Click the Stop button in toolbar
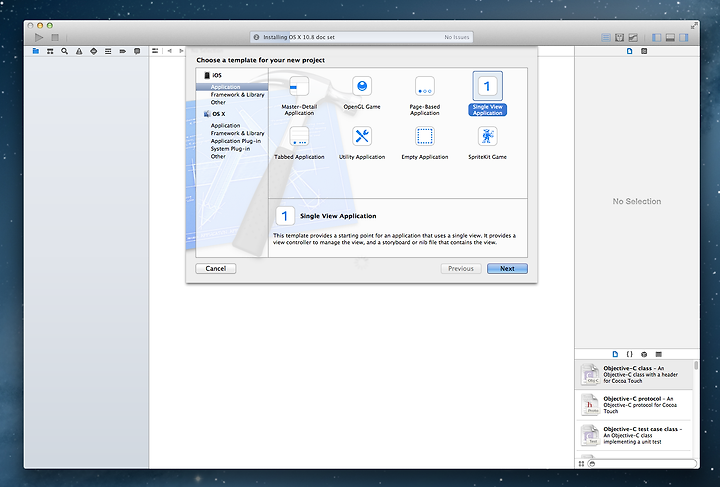 (x=55, y=37)
